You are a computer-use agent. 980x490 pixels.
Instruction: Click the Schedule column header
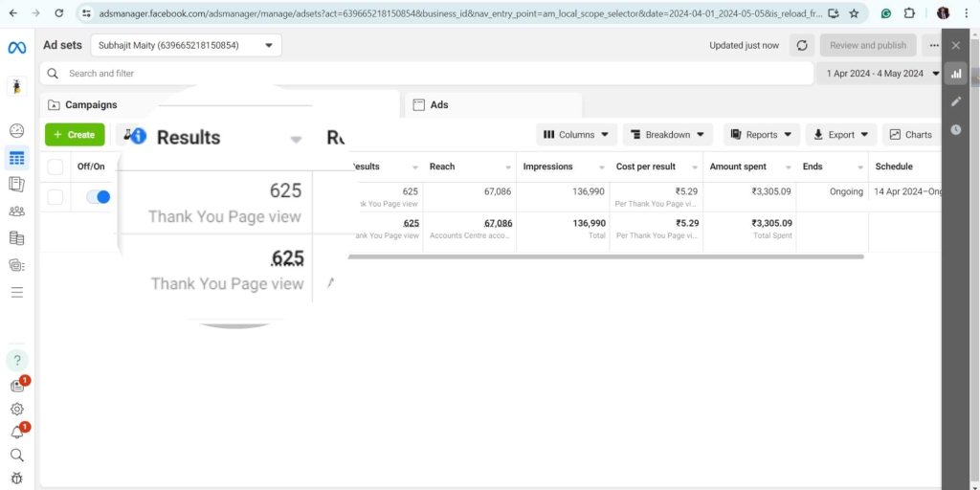coord(894,167)
